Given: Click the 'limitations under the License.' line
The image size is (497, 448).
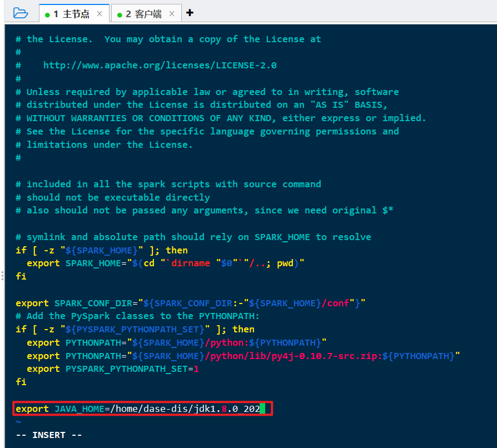Looking at the screenshot, I should coord(105,145).
